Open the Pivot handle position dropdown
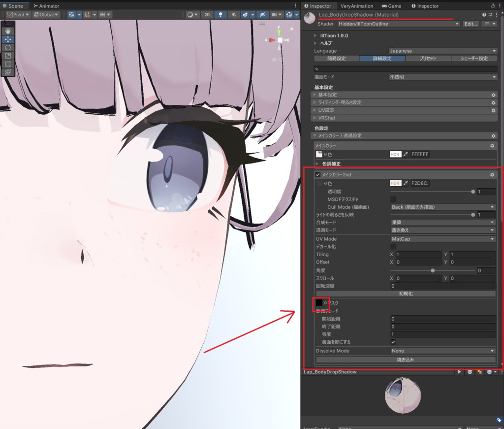Viewport: 504px width, 429px height. pos(18,14)
